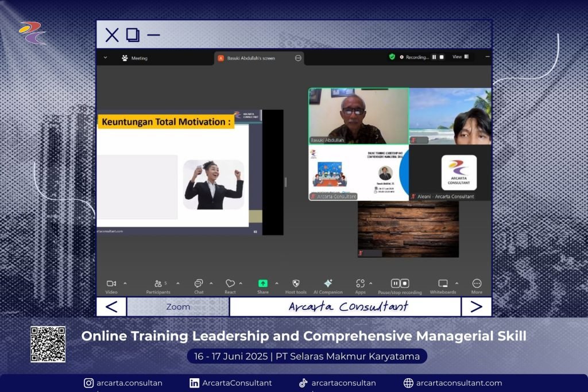This screenshot has width=588, height=392.
Task: Pause recording from the bottom toolbar
Action: (x=396, y=284)
